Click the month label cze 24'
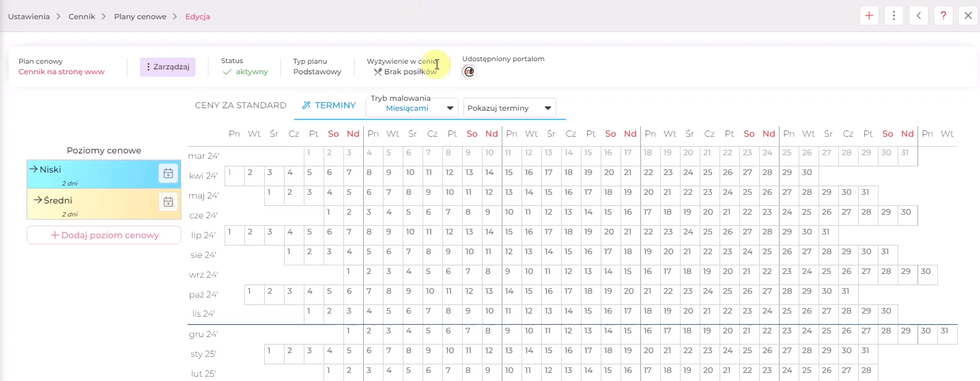 point(204,215)
